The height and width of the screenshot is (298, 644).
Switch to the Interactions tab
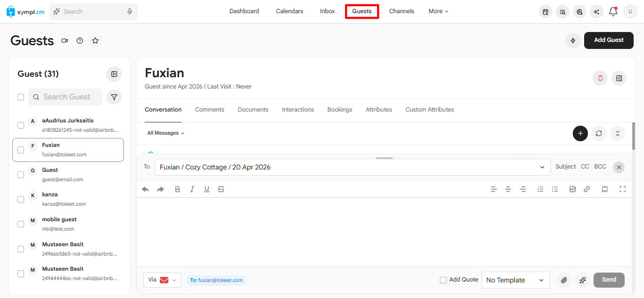click(298, 110)
